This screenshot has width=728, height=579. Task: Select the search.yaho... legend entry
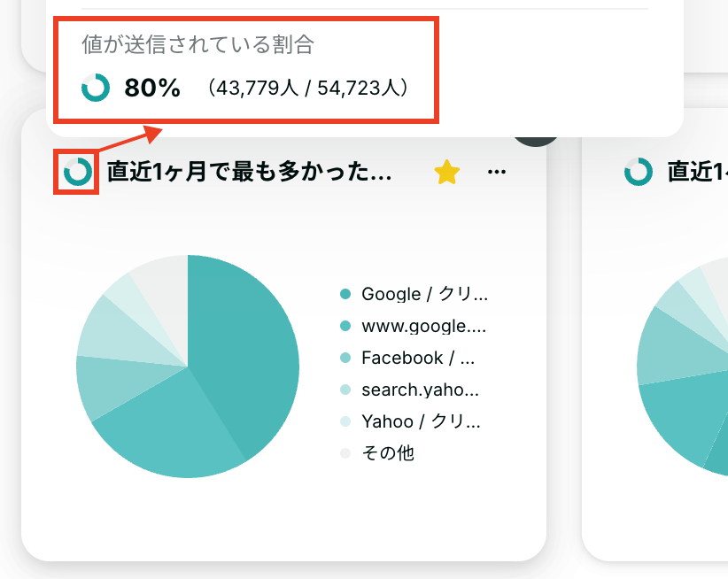pos(409,390)
